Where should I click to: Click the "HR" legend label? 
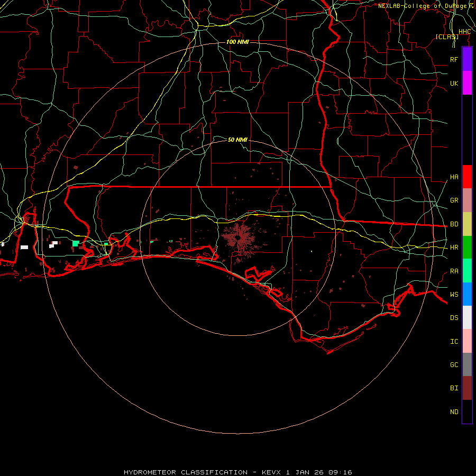pos(454,248)
